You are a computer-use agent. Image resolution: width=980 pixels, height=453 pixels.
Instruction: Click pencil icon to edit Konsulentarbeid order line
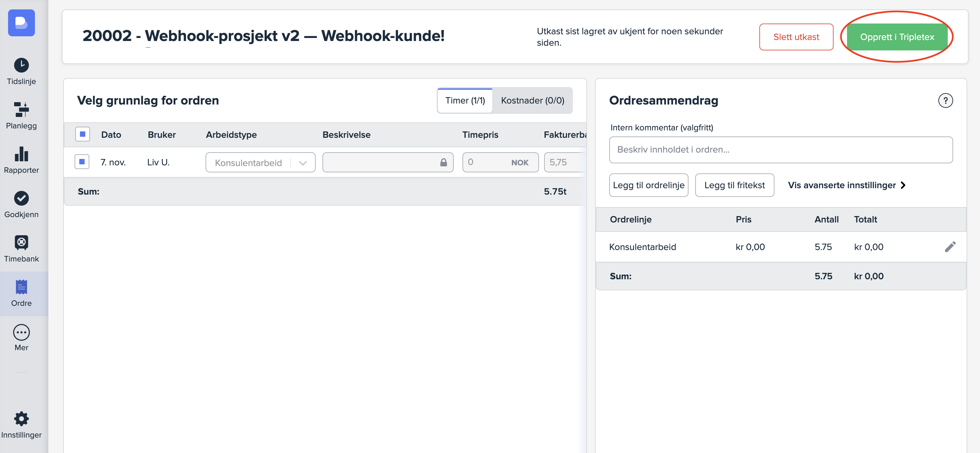[949, 247]
